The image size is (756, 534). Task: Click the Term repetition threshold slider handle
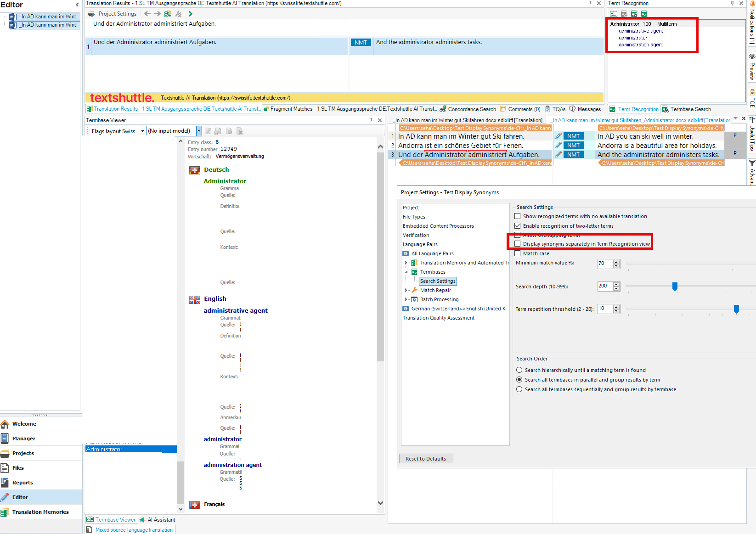pos(736,309)
